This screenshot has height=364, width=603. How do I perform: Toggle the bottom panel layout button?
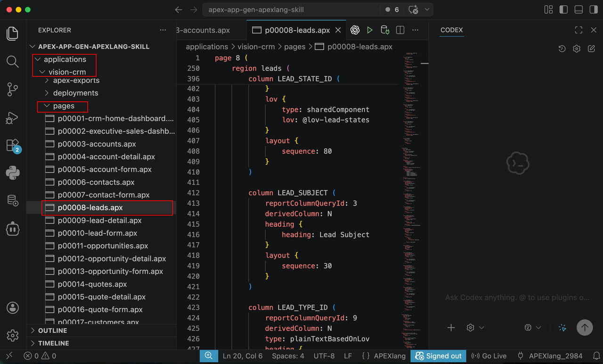pyautogui.click(x=579, y=9)
